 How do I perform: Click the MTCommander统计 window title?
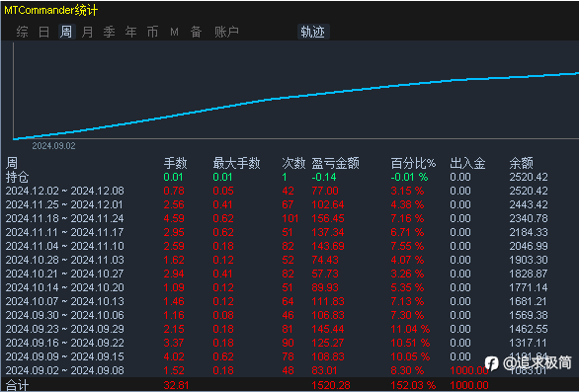(x=51, y=10)
